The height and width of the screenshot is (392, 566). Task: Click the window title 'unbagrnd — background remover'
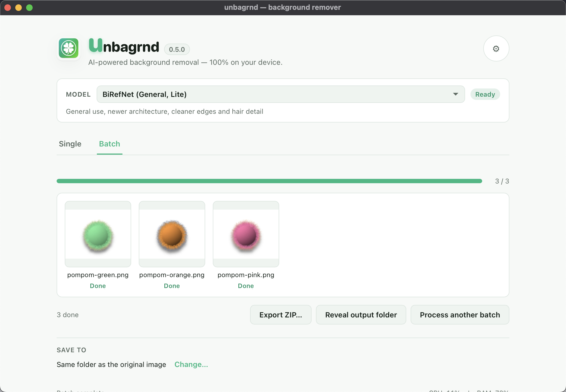282,7
